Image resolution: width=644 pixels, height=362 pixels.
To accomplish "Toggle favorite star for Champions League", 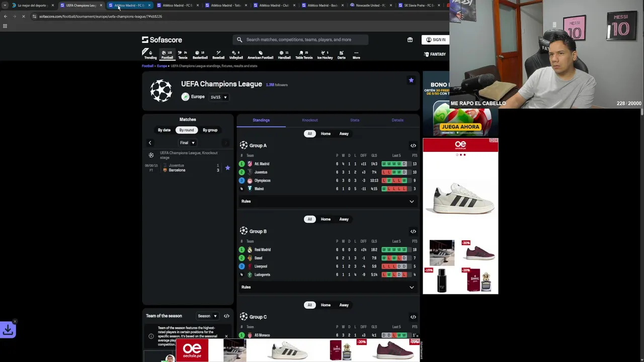I will [x=411, y=80].
